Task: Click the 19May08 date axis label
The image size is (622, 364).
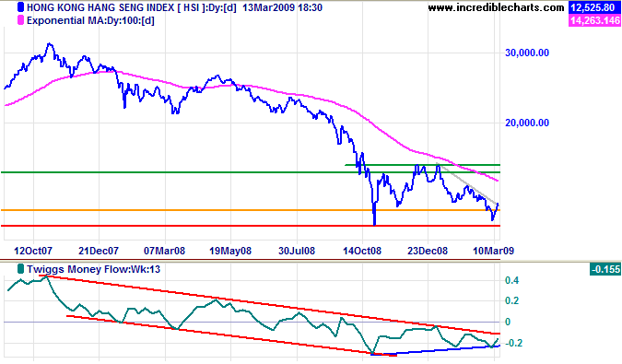Action: 230,251
